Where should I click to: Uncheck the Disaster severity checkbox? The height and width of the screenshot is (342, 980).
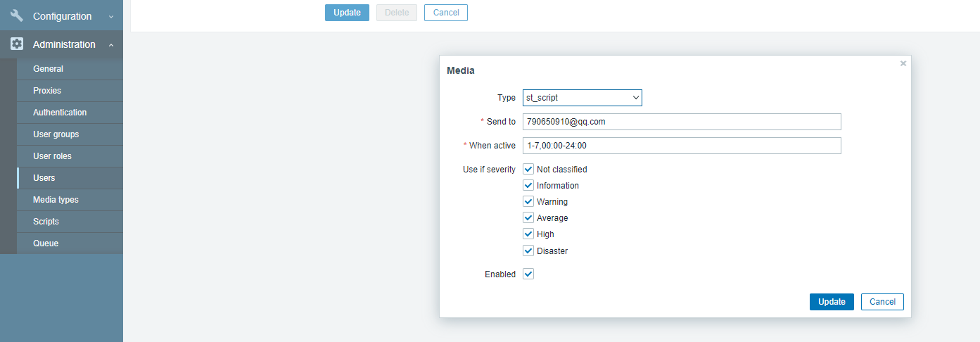click(x=528, y=251)
